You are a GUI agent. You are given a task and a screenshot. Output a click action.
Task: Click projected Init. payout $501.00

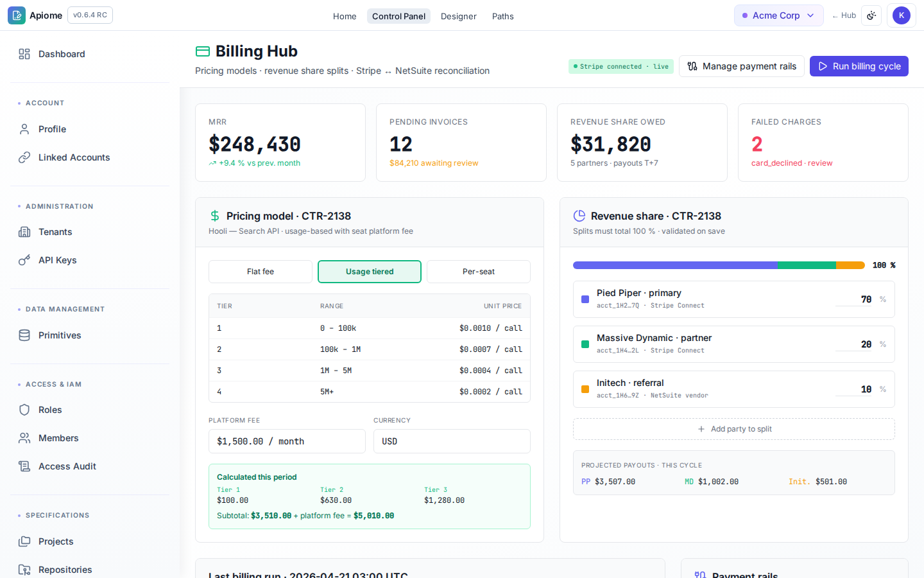tap(832, 482)
